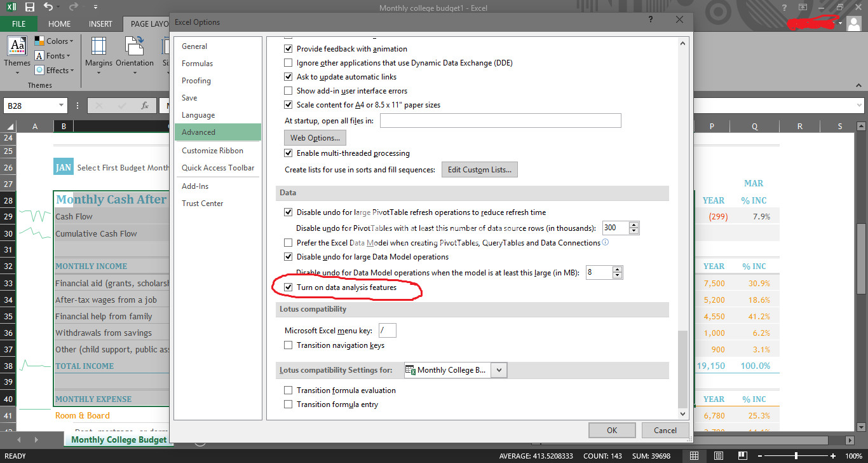This screenshot has width=868, height=463.
Task: Select Formulas in Excel Options
Action: coord(218,64)
